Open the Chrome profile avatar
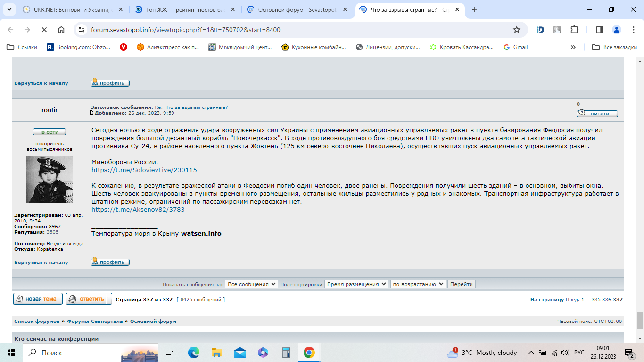This screenshot has width=644, height=362. (617, 30)
